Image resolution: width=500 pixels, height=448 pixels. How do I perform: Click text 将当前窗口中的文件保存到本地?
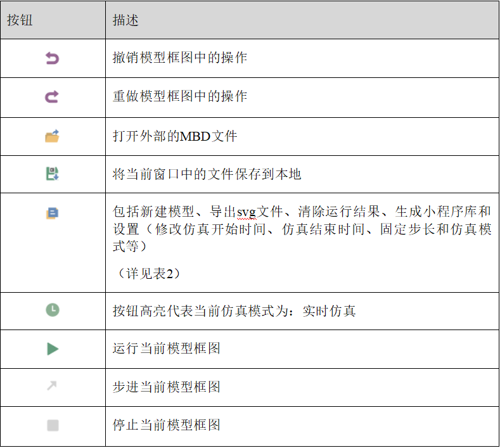pos(207,174)
